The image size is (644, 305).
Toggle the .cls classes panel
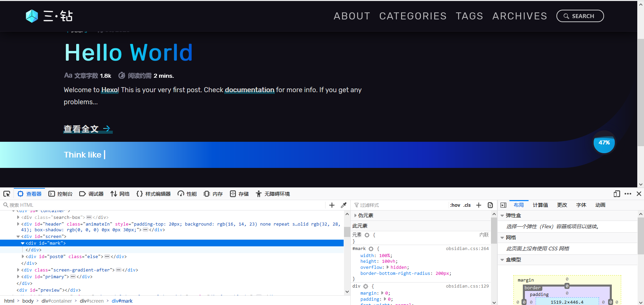(467, 205)
